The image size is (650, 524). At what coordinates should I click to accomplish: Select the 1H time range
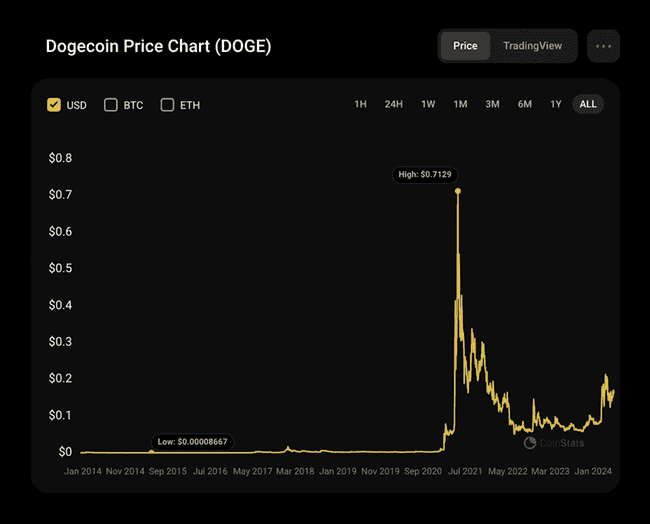[360, 104]
